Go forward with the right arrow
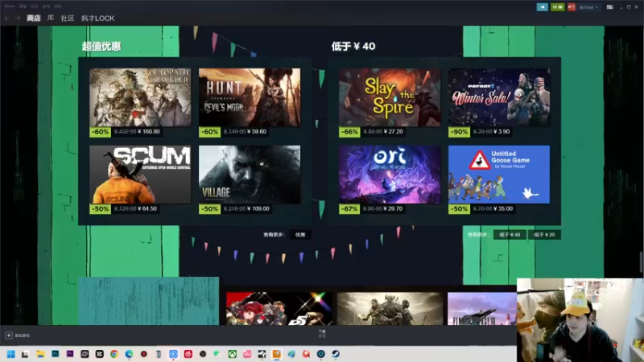The width and height of the screenshot is (644, 362). coord(18,18)
